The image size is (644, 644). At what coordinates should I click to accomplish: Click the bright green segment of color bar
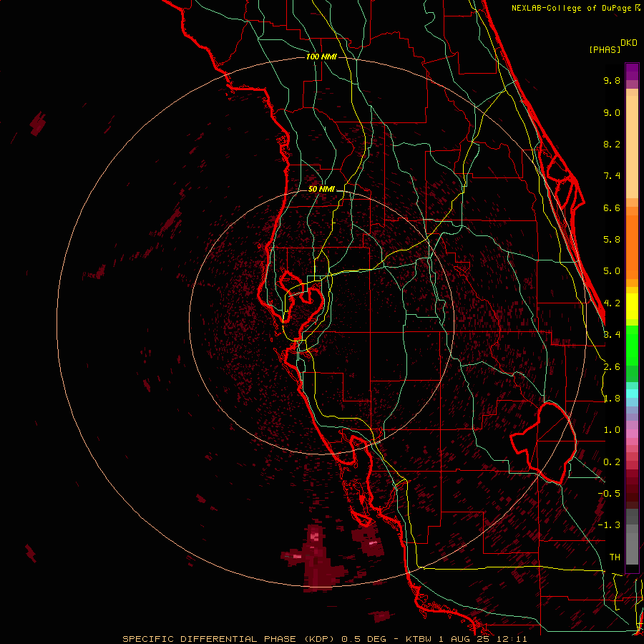point(632,345)
